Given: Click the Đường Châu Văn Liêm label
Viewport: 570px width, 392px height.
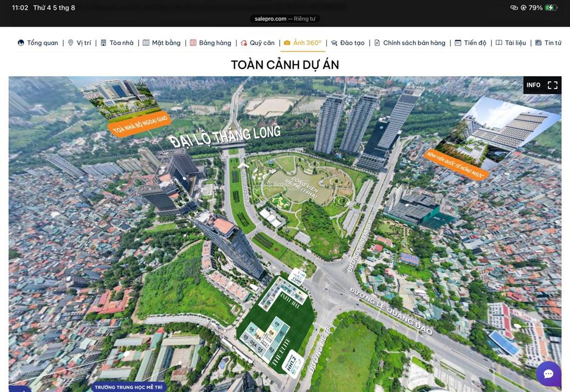Looking at the screenshot, I should (359, 246).
